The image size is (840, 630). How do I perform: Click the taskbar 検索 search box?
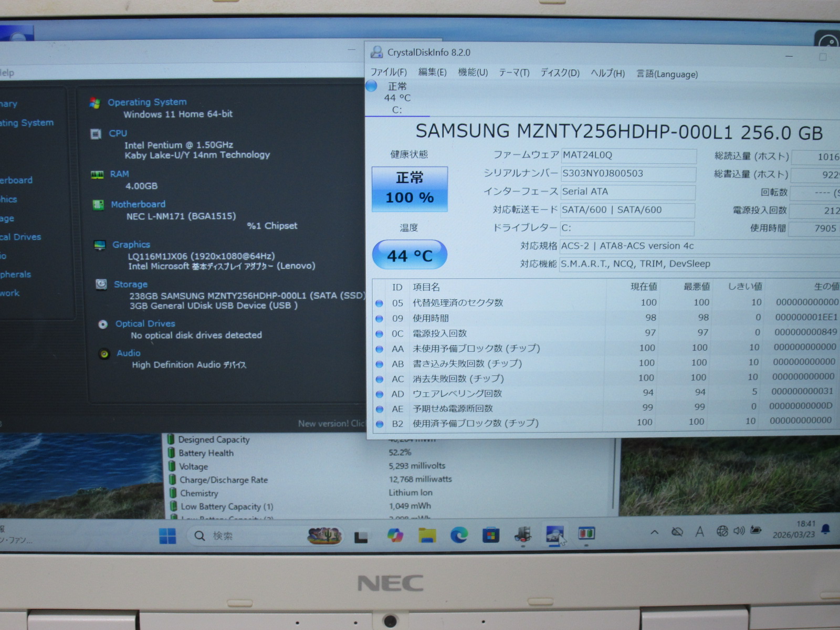[243, 535]
